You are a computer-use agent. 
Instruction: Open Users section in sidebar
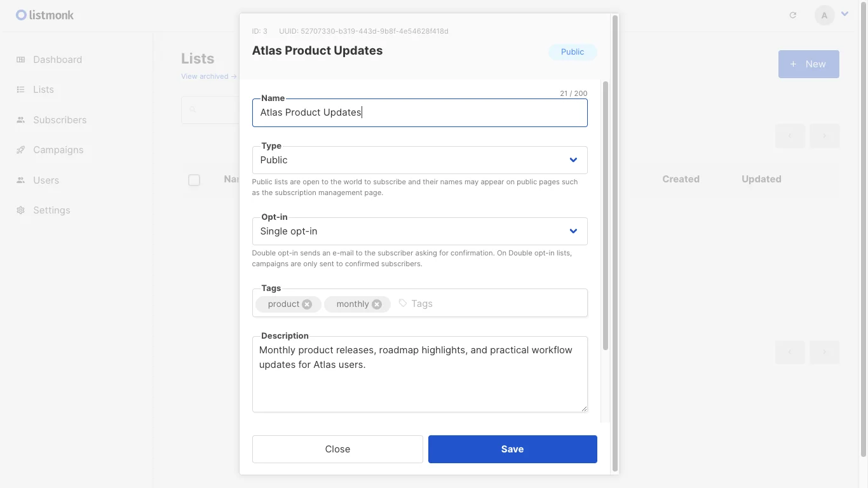point(38,180)
